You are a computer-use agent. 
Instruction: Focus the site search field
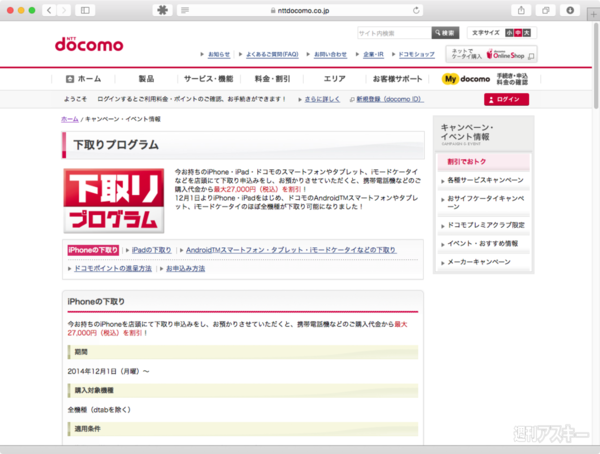(394, 33)
